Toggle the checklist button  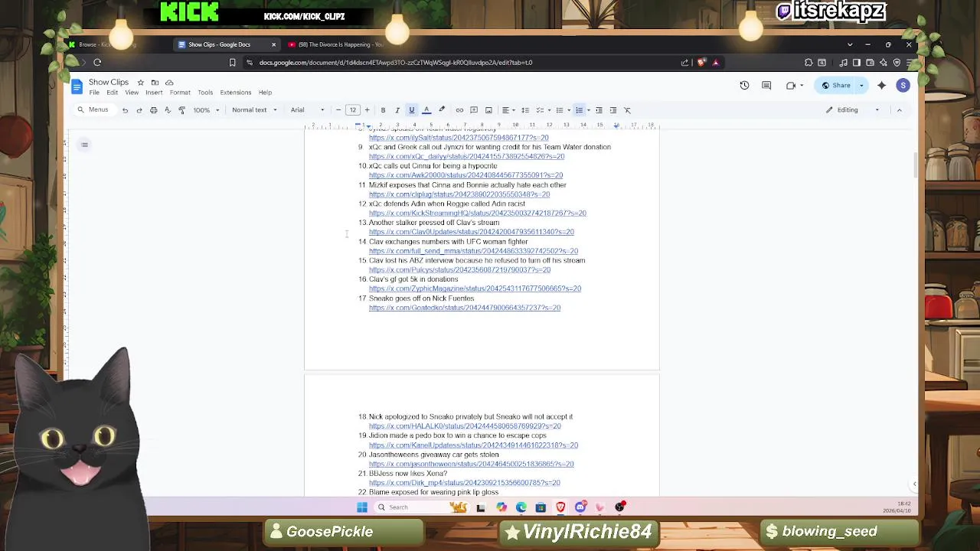click(x=540, y=110)
